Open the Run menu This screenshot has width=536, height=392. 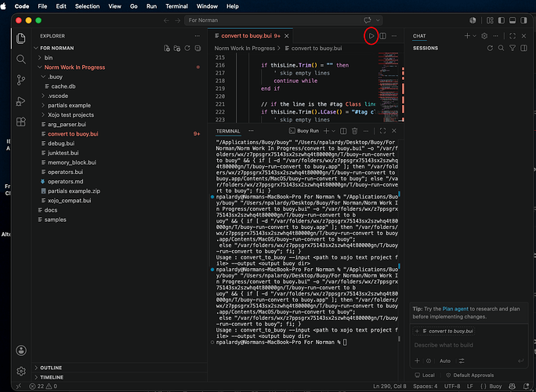click(x=151, y=6)
